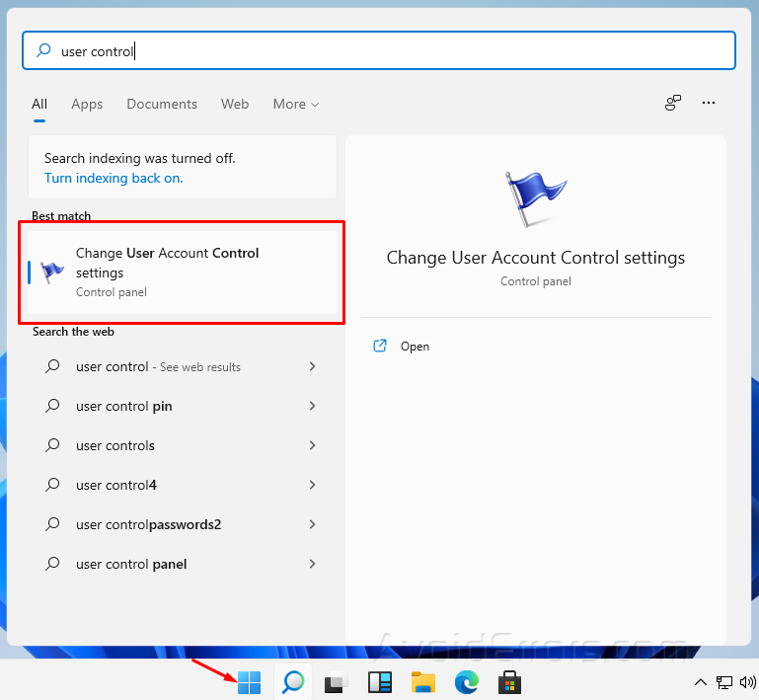Click the network icon in system tray

click(724, 682)
